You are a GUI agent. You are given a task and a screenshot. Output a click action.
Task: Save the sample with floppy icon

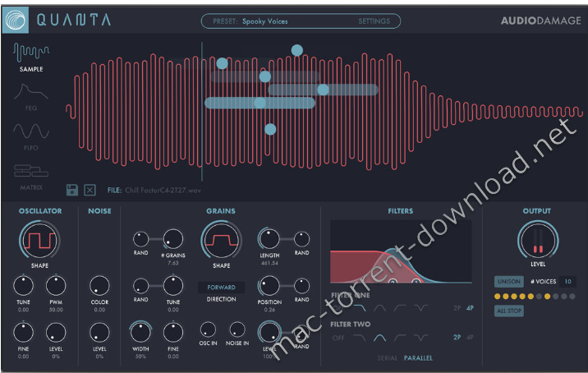click(x=72, y=190)
